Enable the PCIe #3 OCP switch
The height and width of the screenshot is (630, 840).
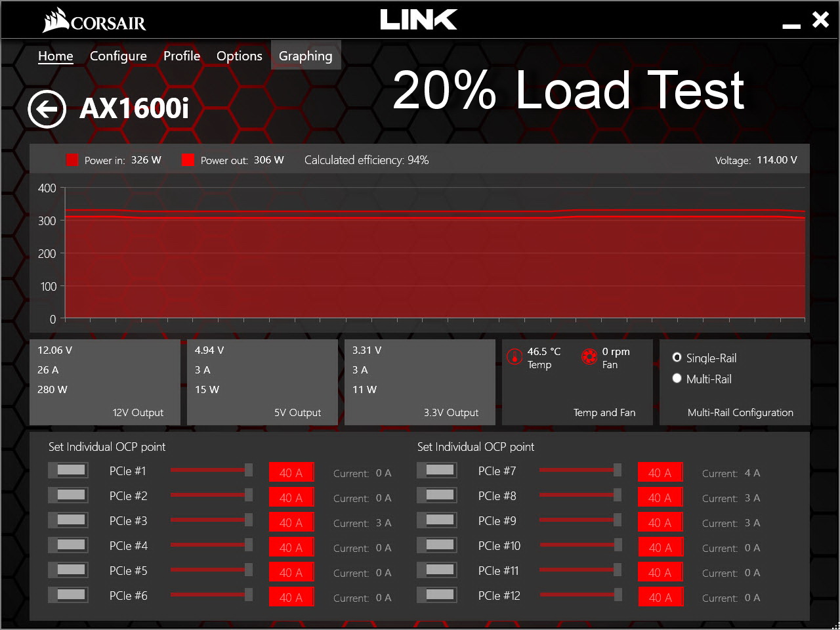click(68, 520)
